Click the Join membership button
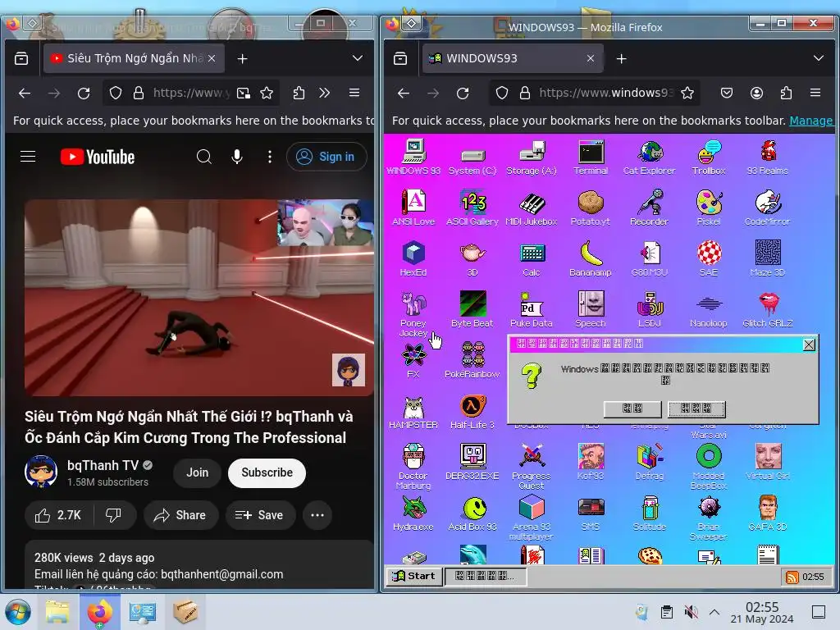The height and width of the screenshot is (630, 840). tap(197, 472)
